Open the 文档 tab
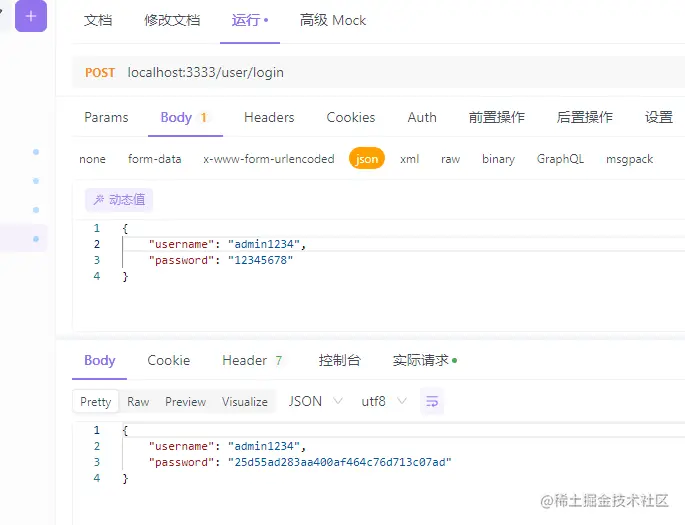The width and height of the screenshot is (685, 525). click(98, 20)
